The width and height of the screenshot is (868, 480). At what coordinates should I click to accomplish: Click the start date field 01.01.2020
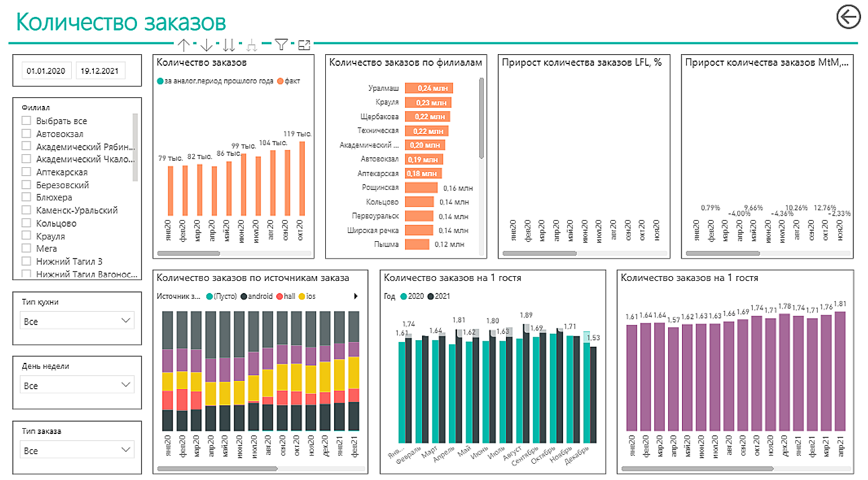[x=46, y=70]
